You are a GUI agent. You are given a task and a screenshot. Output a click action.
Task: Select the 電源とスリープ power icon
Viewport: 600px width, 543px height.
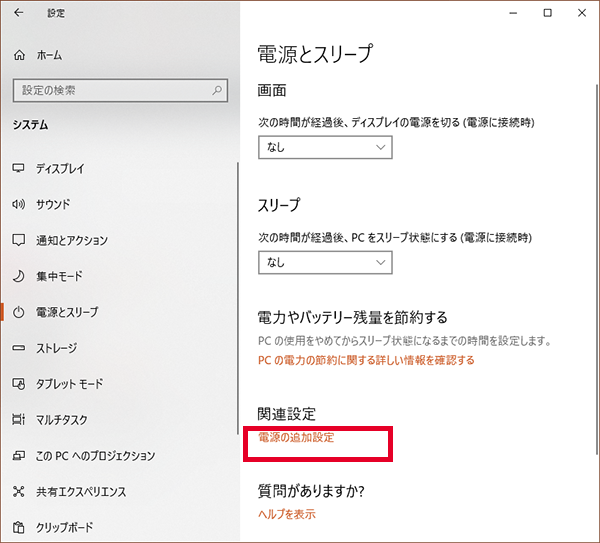pos(18,312)
